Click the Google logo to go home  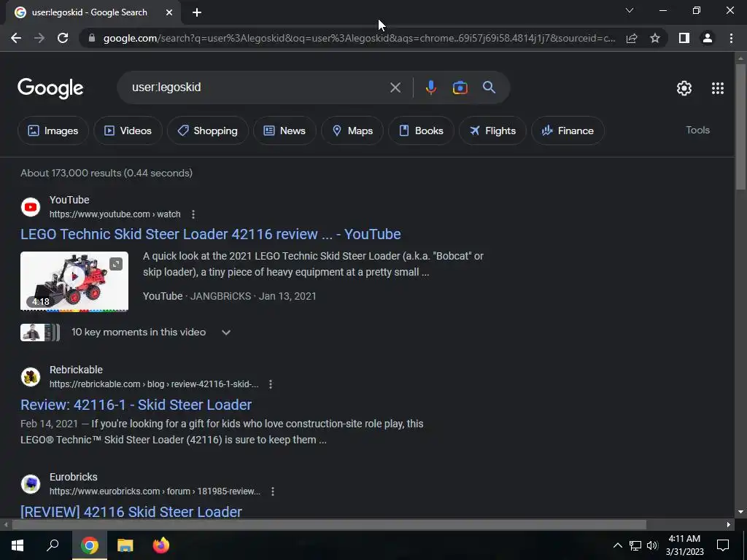point(50,88)
